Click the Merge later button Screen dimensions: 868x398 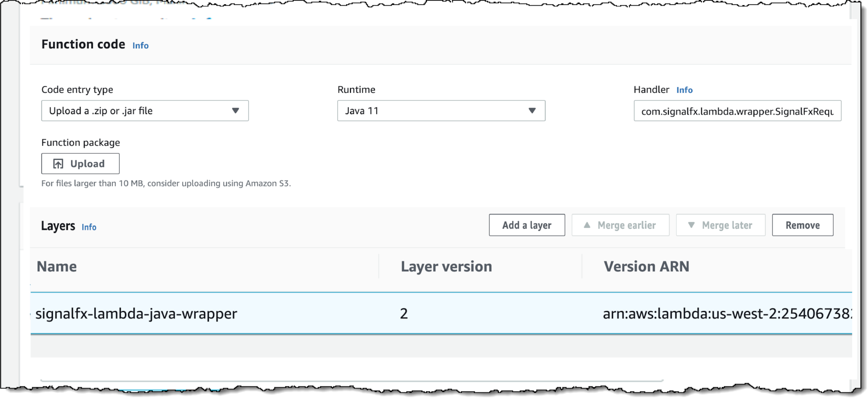[x=721, y=225]
